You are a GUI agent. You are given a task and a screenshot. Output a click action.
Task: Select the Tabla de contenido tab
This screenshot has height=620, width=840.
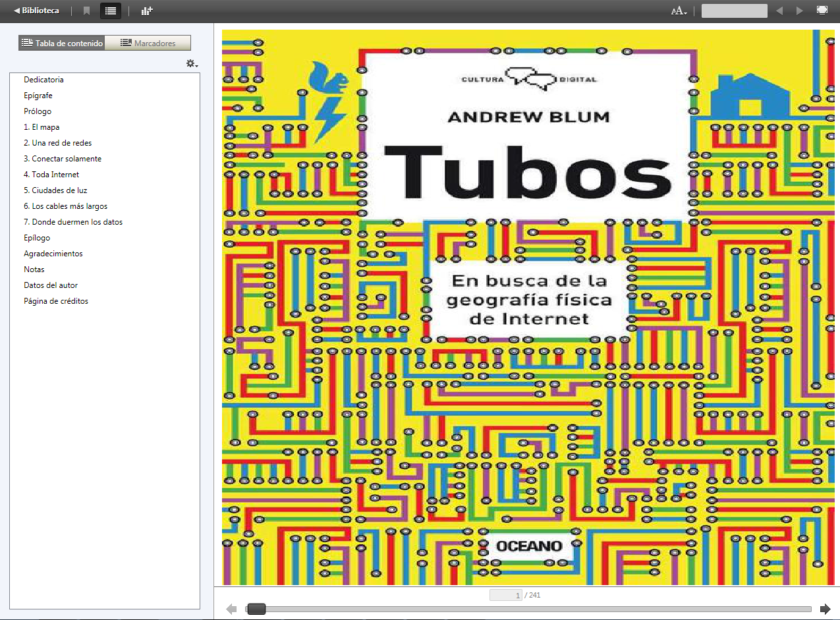click(x=62, y=43)
